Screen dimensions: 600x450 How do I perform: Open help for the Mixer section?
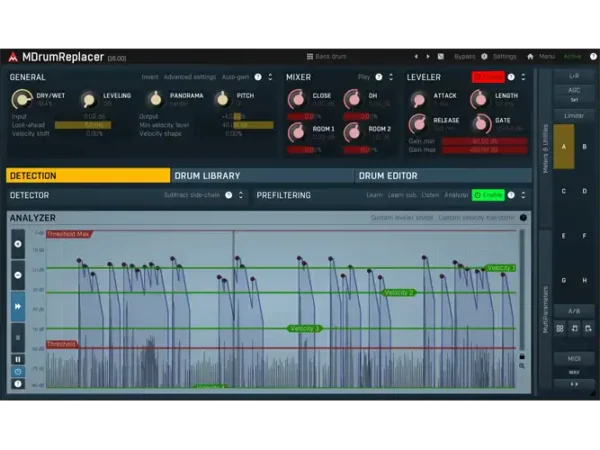pos(379,77)
